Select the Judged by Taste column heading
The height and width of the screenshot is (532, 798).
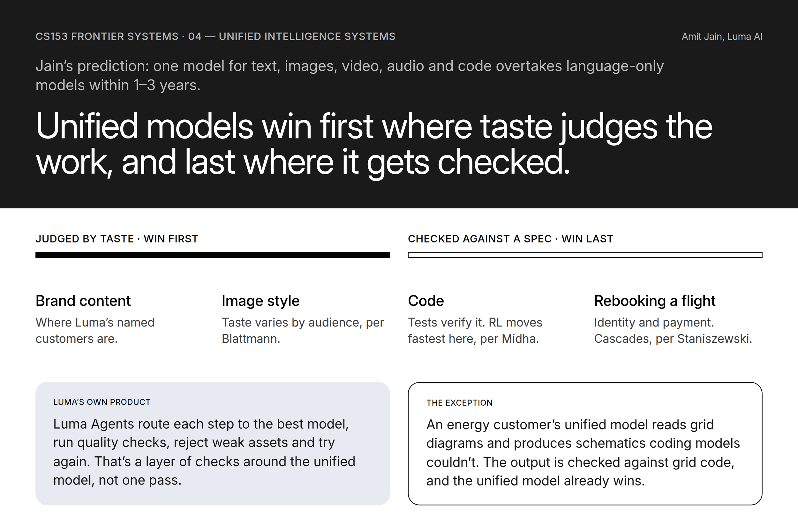(x=117, y=239)
